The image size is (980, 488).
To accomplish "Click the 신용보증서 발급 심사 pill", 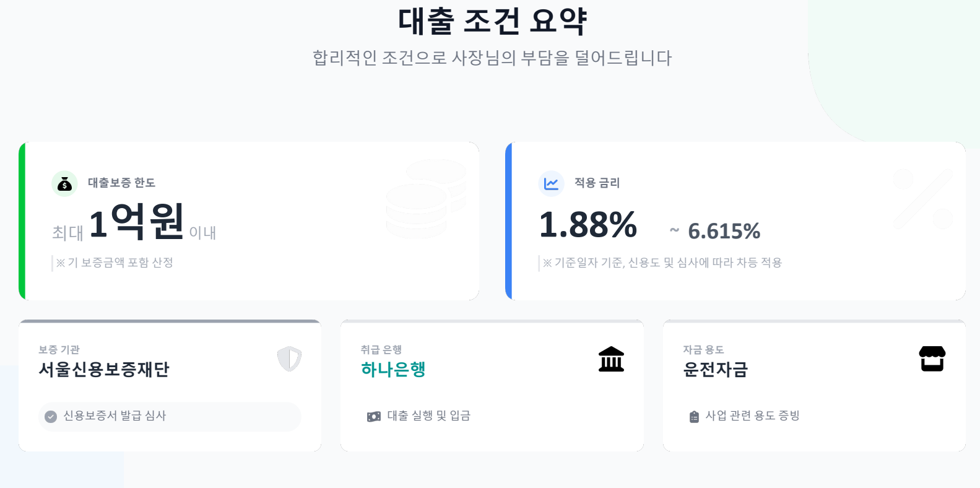I will pos(170,416).
